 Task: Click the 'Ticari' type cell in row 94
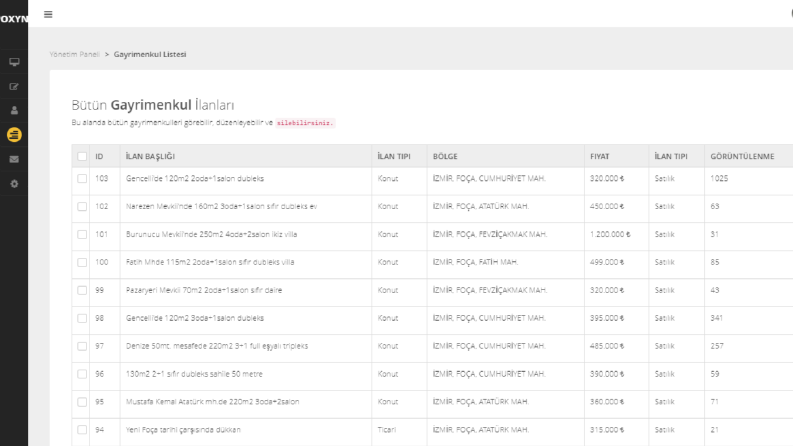point(387,430)
